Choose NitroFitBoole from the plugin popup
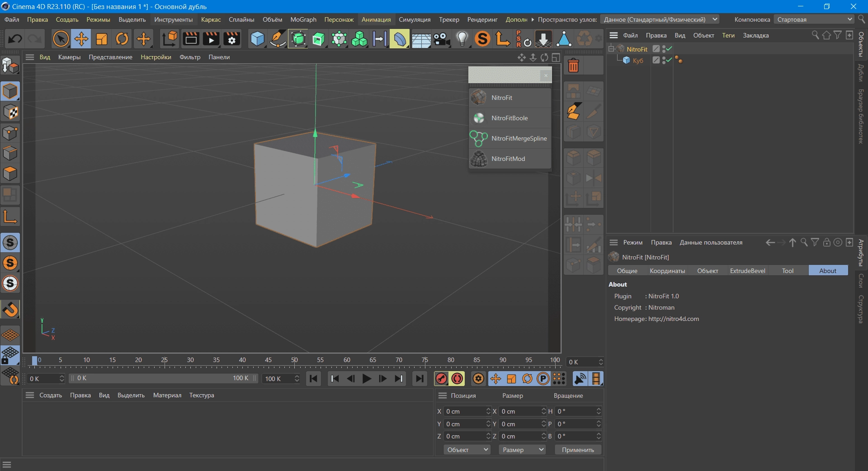The image size is (868, 471). [510, 118]
